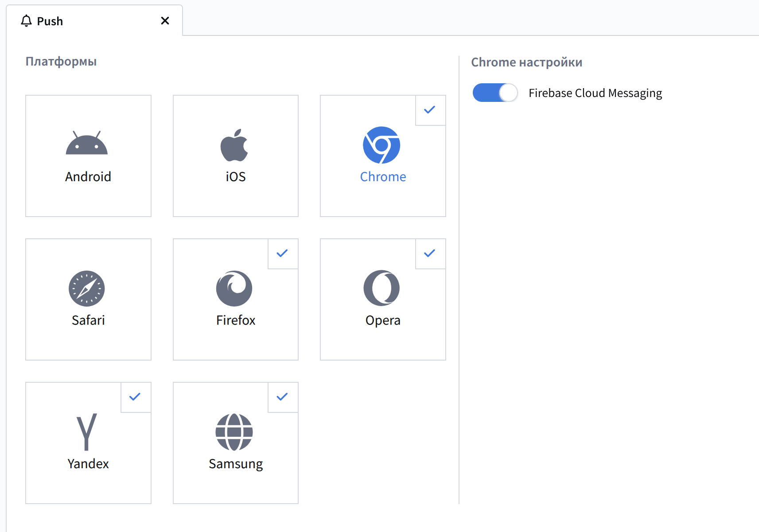Image resolution: width=759 pixels, height=532 pixels.
Task: Uncheck the Opera platform checkmark
Action: [x=430, y=253]
